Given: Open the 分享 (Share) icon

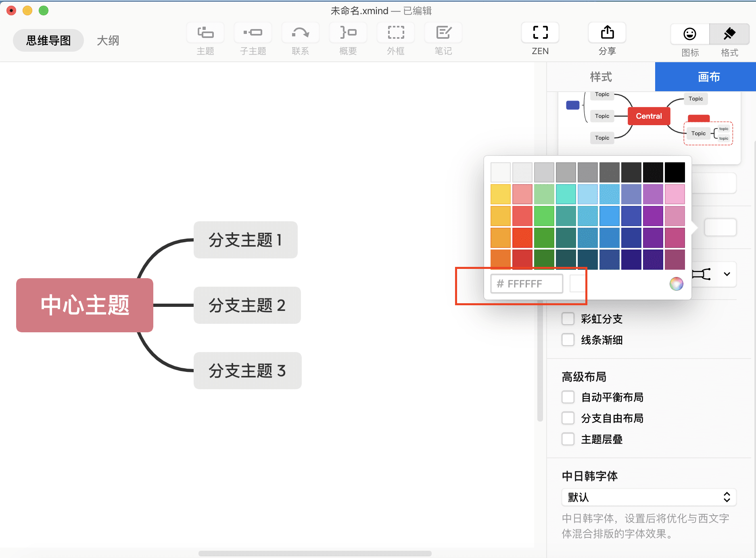Looking at the screenshot, I should (x=607, y=32).
